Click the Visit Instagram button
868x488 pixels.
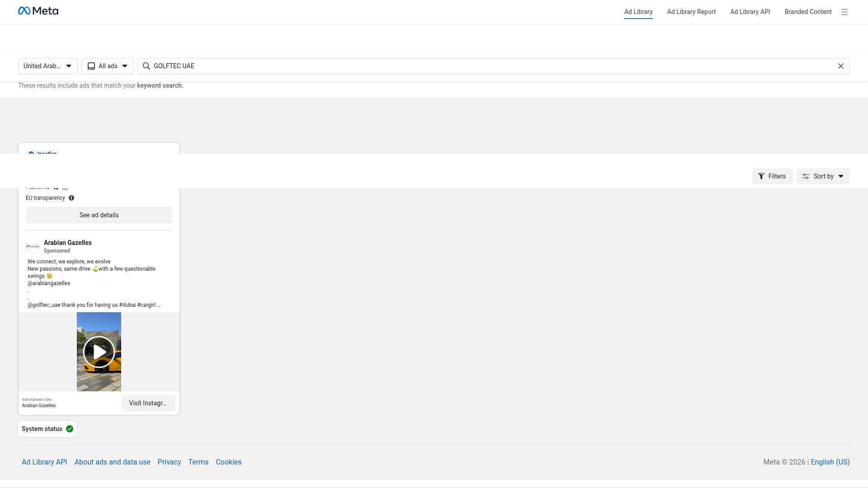[x=148, y=403]
